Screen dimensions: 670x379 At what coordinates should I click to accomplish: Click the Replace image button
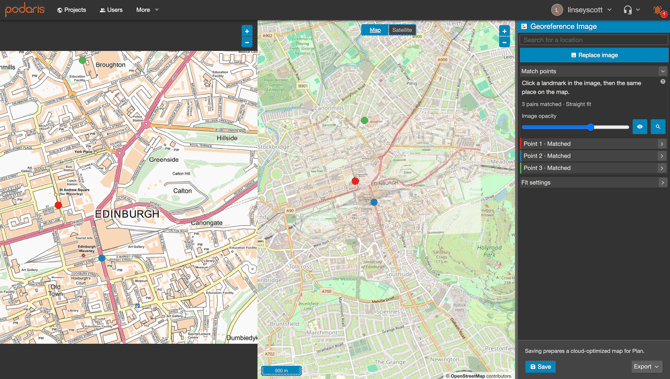click(x=594, y=55)
